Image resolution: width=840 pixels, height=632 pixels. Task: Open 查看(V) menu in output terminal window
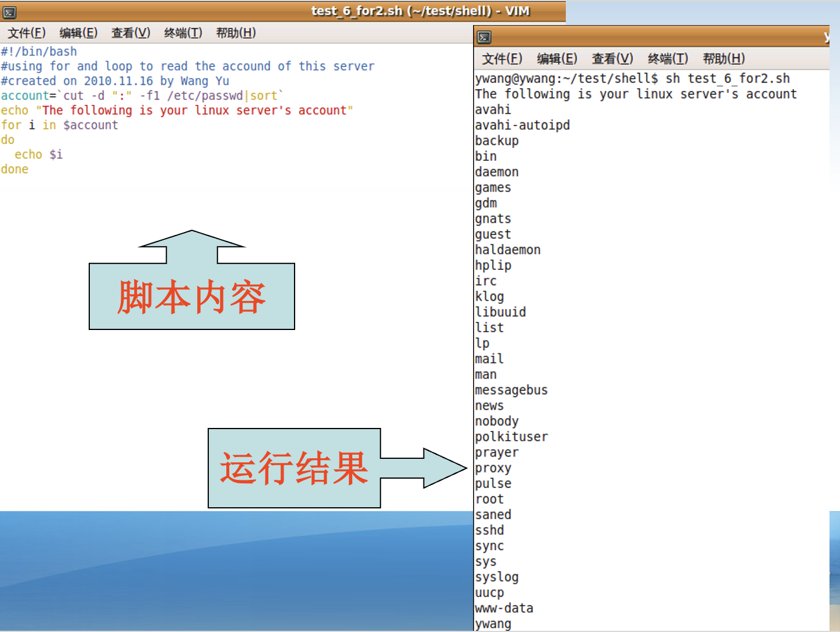pyautogui.click(x=612, y=58)
